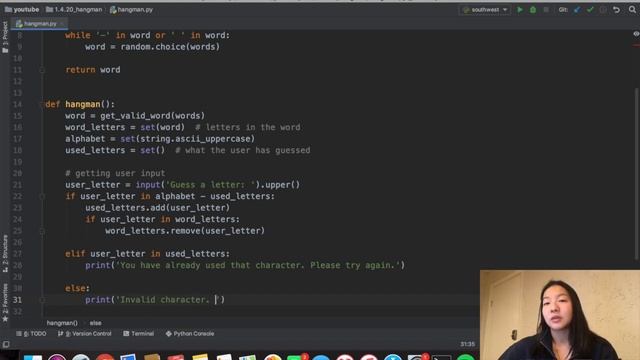Click the inspections eye icon in editor corner
The height and width of the screenshot is (360, 640).
636,34
